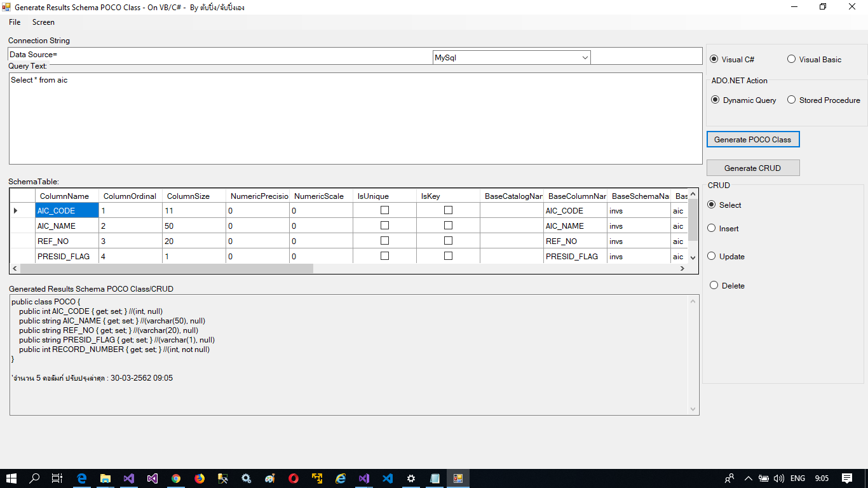This screenshot has width=868, height=488.
Task: Pick the Delete CRUD option
Action: (x=714, y=285)
